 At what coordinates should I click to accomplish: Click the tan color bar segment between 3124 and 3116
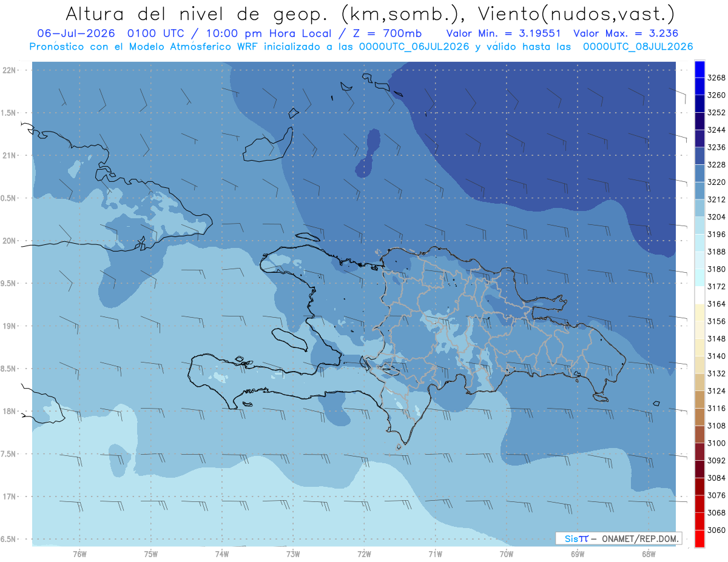click(699, 400)
